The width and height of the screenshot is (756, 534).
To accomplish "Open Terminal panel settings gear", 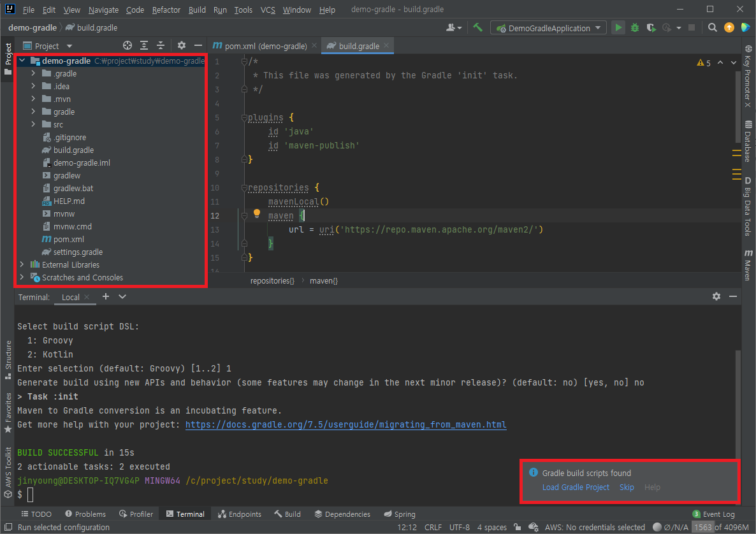I will click(716, 296).
